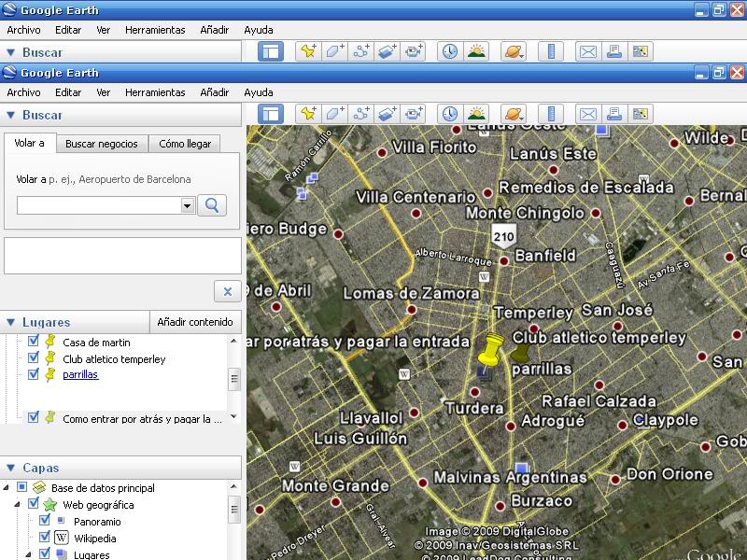Open the parrillas link in Lugares
The image size is (747, 560).
(80, 374)
